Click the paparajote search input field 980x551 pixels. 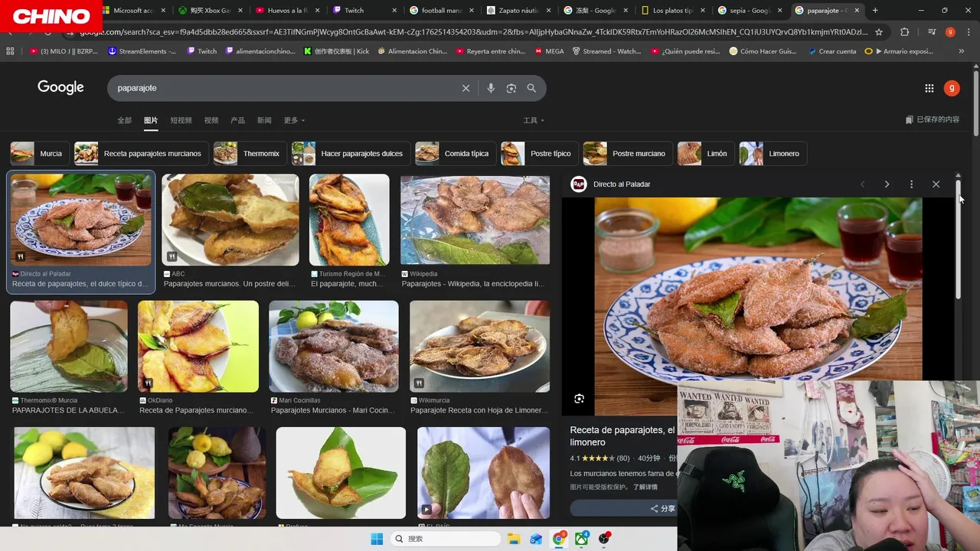pos(283,88)
